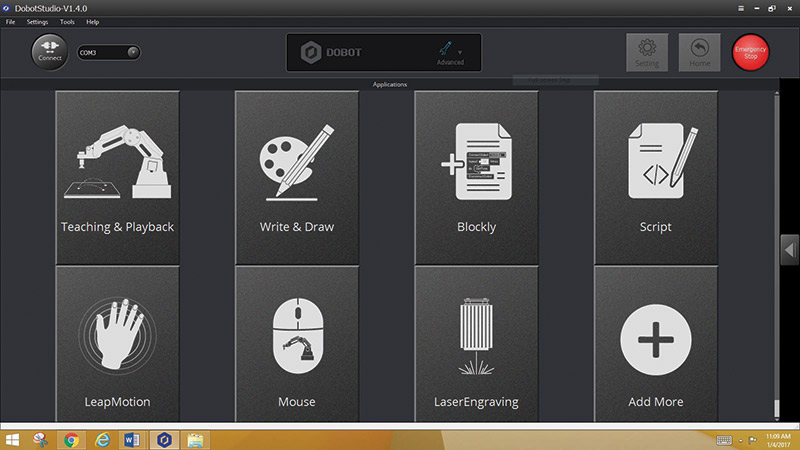Click the Add More plus tile
The image size is (800, 450).
[656, 344]
